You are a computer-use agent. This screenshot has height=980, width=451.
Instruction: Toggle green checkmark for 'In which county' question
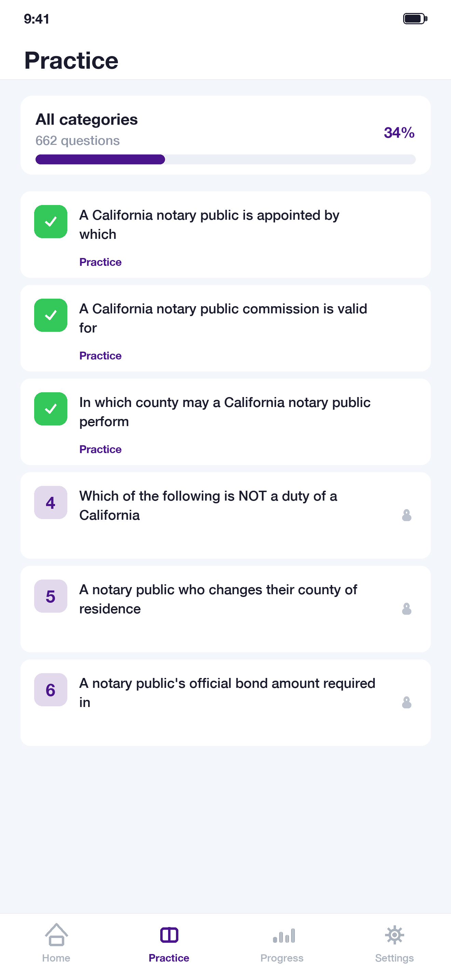tap(51, 409)
